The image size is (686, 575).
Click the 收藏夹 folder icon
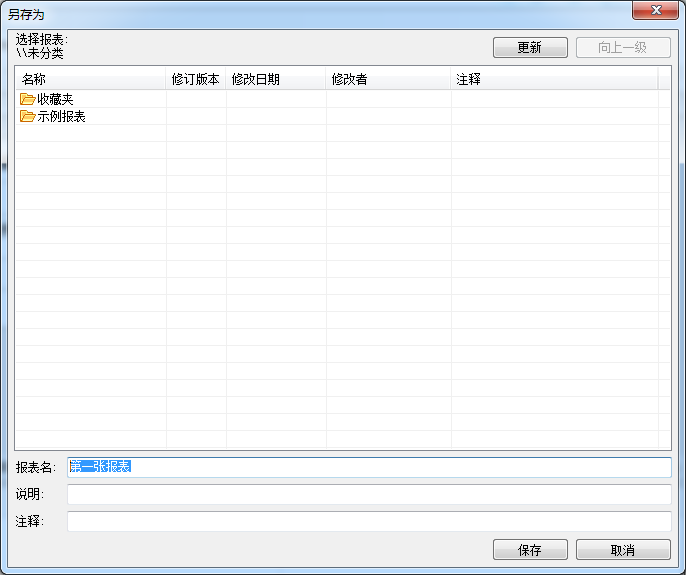point(27,99)
